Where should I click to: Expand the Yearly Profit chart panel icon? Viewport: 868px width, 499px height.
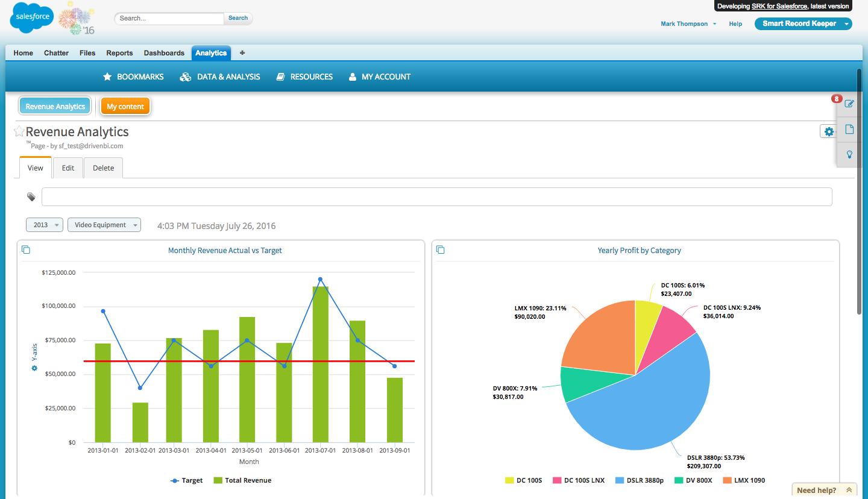pyautogui.click(x=441, y=249)
